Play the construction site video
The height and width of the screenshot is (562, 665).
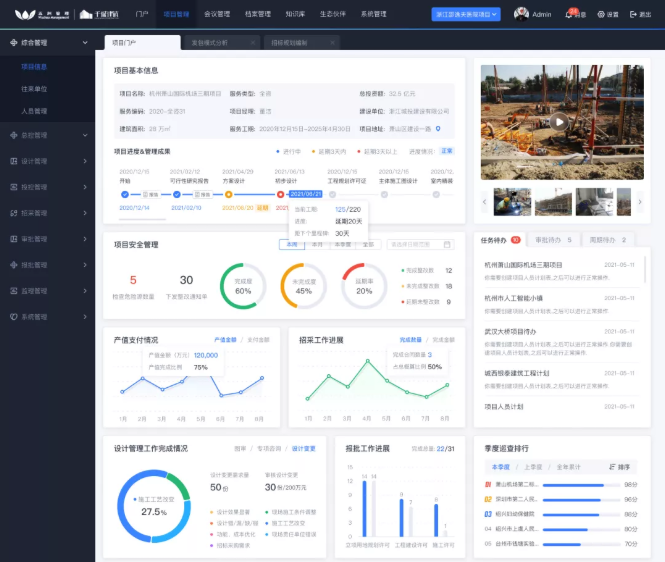coord(560,121)
